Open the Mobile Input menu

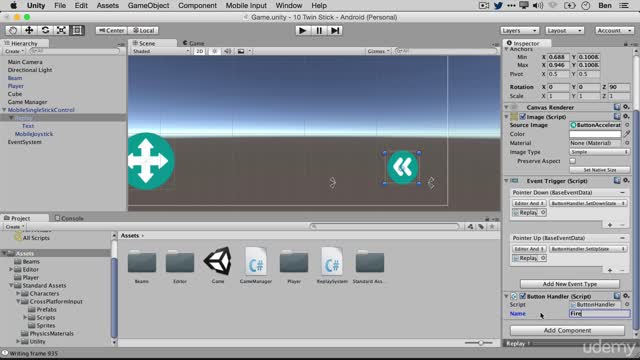coord(246,6)
